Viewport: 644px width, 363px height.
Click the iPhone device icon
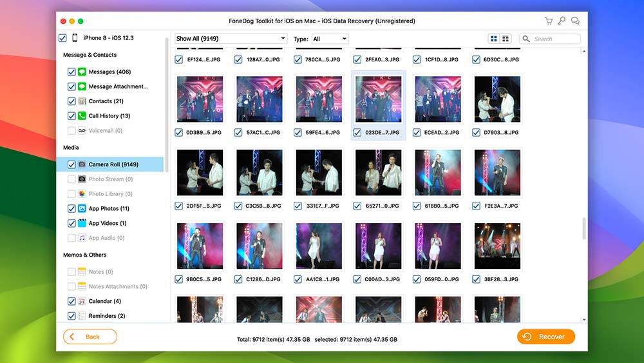[75, 38]
